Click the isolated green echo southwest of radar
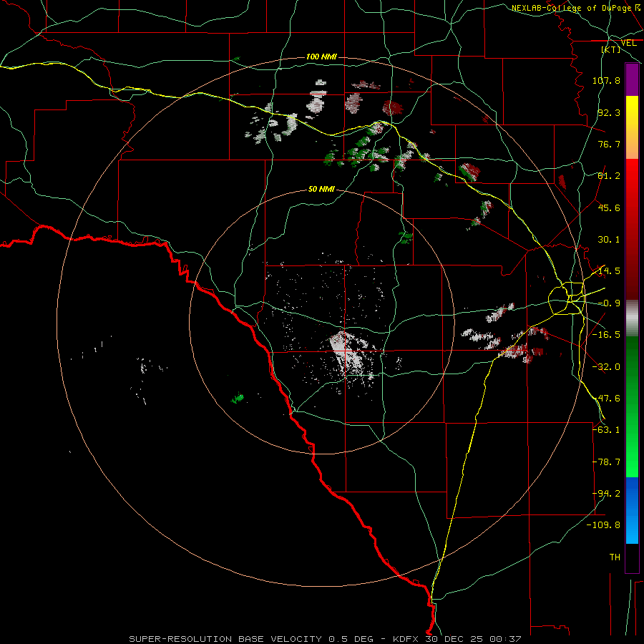 238,398
